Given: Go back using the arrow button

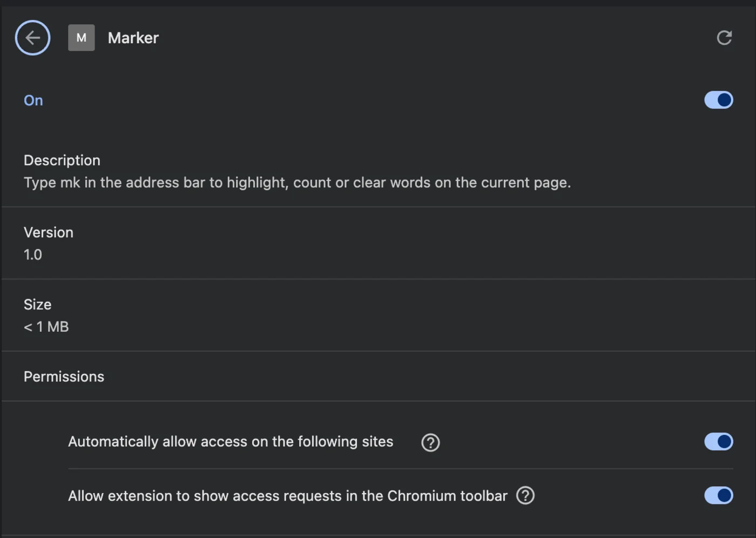Looking at the screenshot, I should coord(32,38).
